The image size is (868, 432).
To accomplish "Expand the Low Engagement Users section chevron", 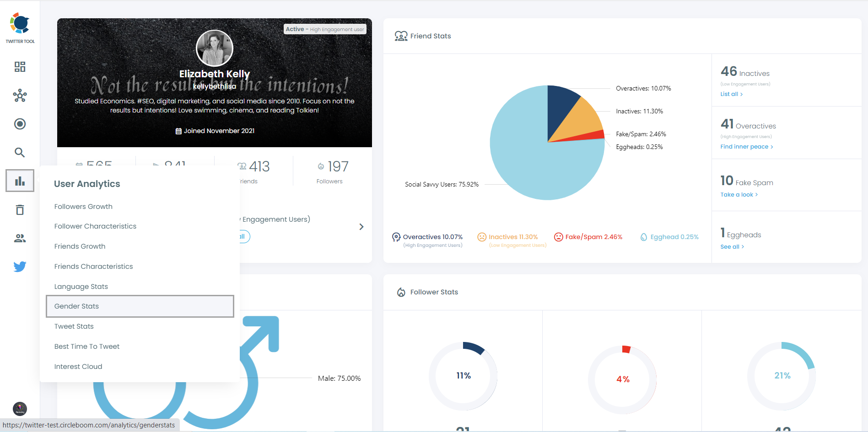I will pos(361,226).
